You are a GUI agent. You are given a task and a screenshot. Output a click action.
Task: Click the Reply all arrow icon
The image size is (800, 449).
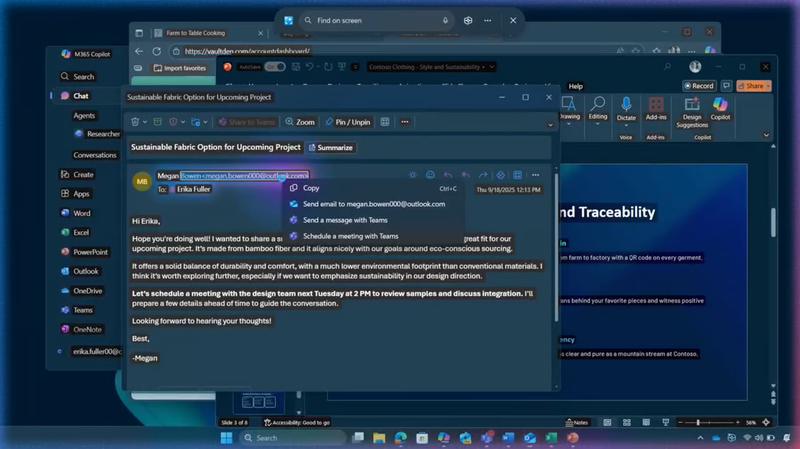click(465, 175)
